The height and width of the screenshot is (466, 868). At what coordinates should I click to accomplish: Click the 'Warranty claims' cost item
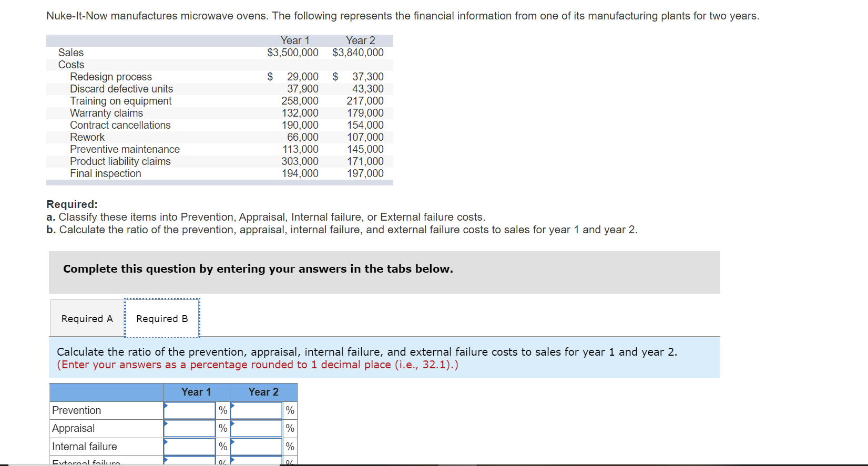106,113
